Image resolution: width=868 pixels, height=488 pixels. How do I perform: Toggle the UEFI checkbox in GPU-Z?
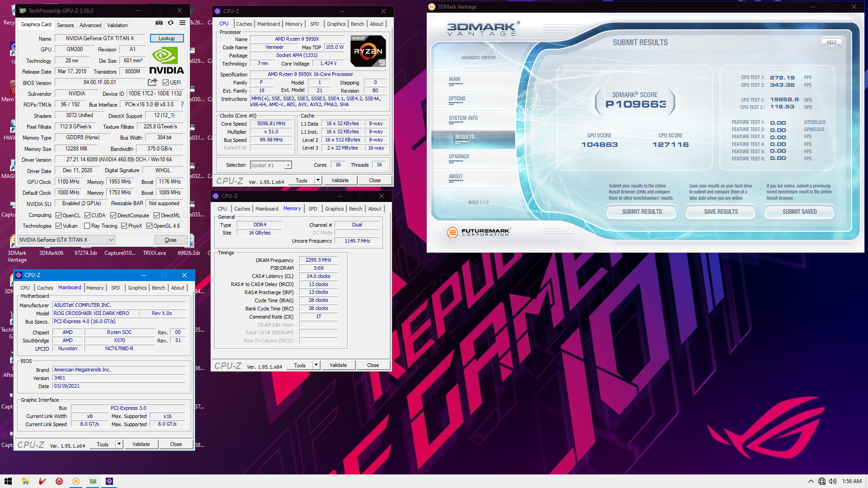coord(165,82)
